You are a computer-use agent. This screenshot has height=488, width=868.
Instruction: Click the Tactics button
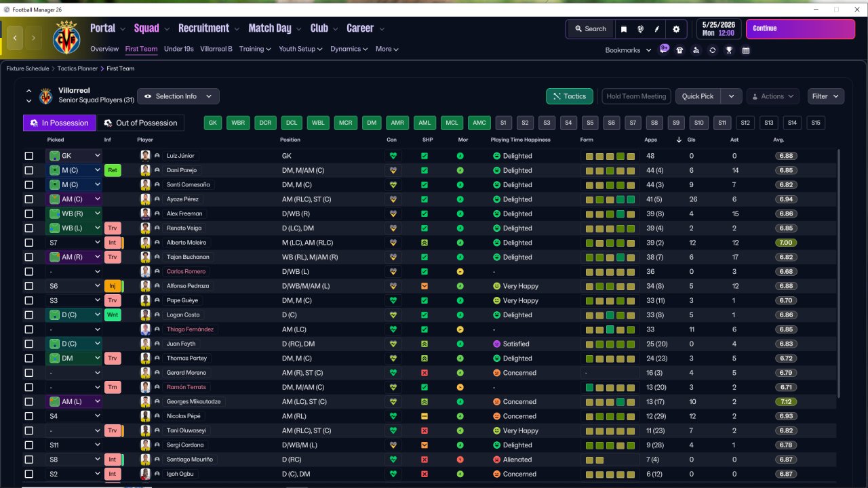[570, 96]
